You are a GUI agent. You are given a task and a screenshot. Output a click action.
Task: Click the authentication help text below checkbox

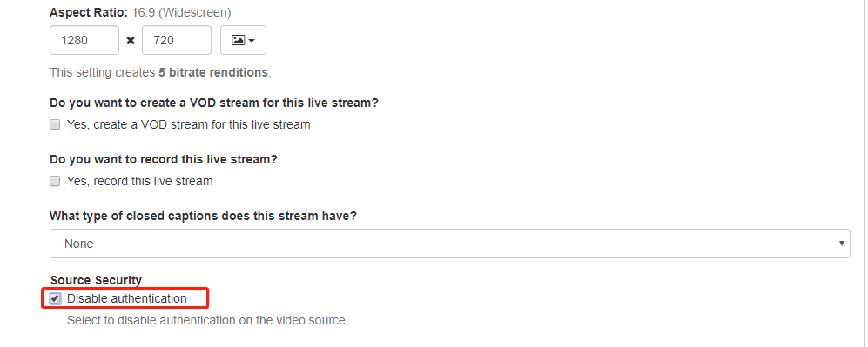point(206,321)
